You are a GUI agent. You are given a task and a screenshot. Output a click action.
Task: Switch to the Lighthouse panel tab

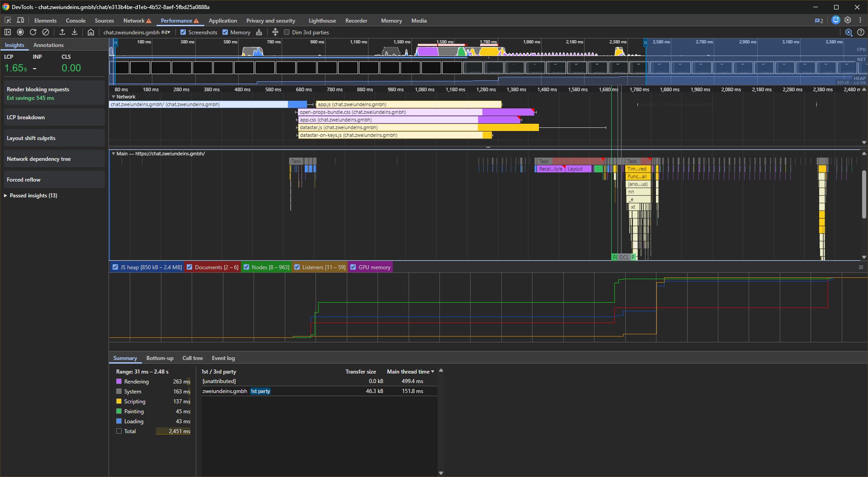tap(322, 20)
